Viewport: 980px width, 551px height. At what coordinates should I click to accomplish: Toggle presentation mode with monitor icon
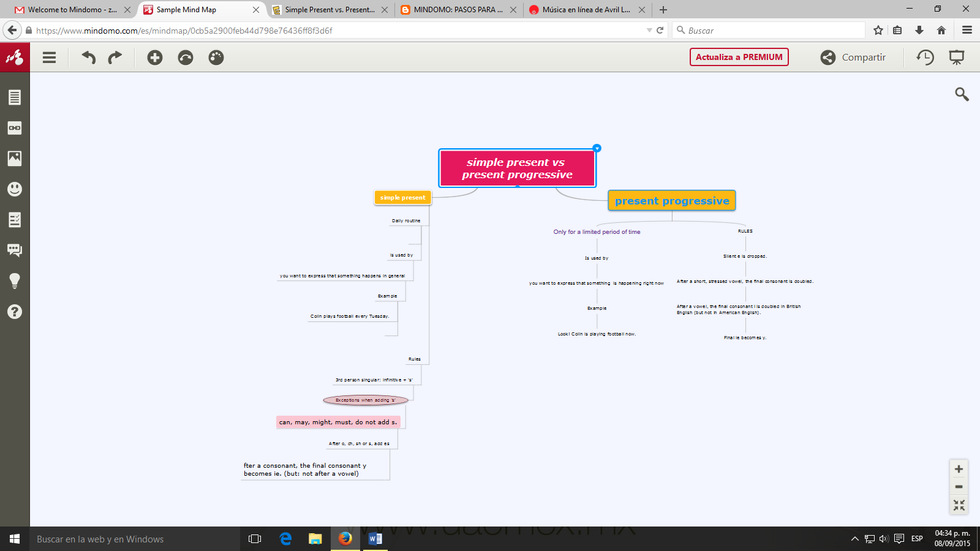[957, 57]
